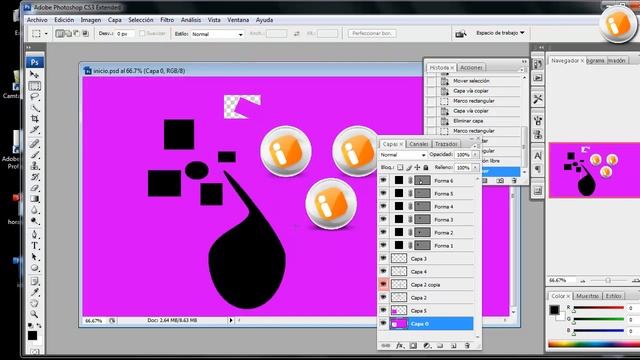The width and height of the screenshot is (640, 360).
Task: Open the Estilo Normal dropdown in options bar
Action: tap(217, 34)
